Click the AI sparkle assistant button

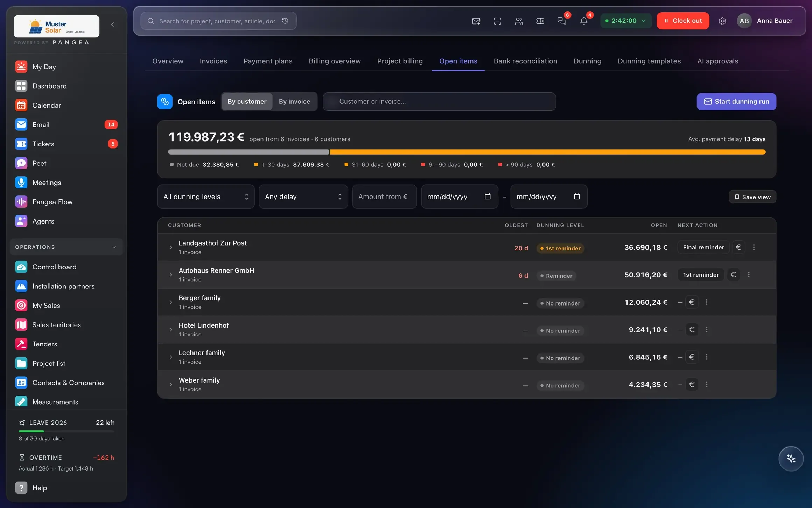pos(791,459)
